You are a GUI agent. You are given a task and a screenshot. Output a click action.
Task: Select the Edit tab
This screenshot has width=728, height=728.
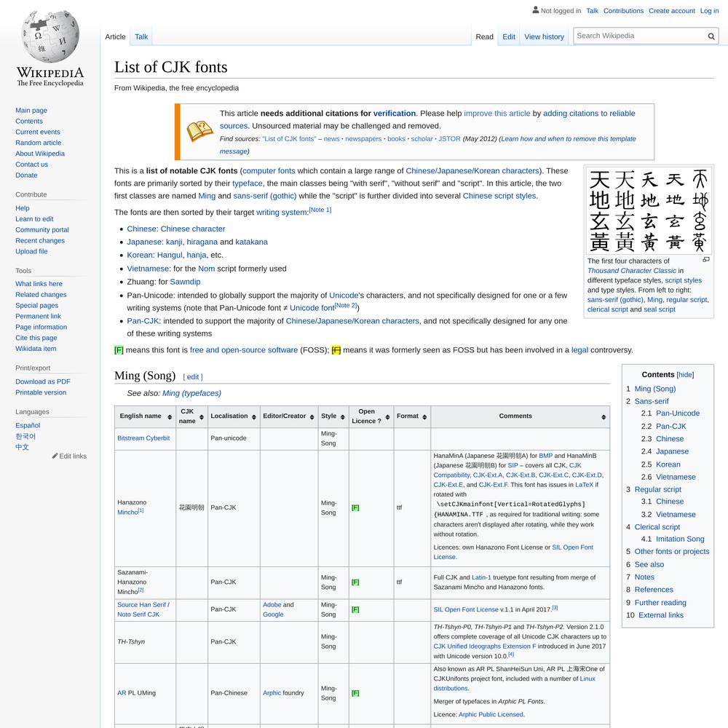click(508, 36)
